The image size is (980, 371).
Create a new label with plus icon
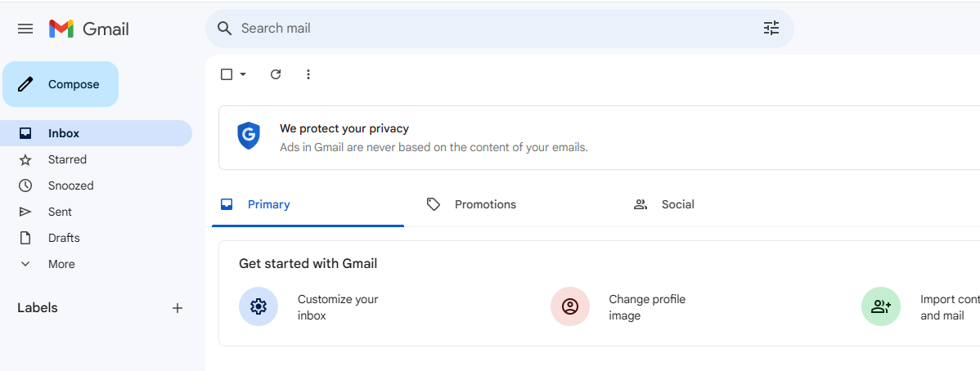[x=178, y=308]
